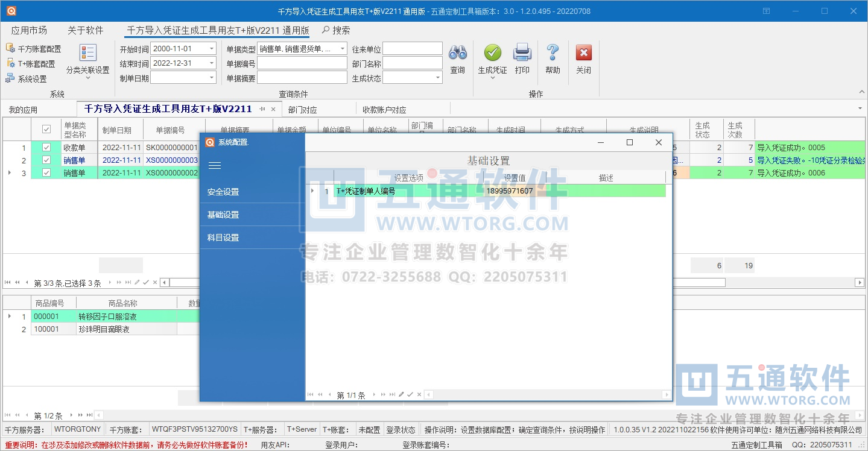Click the 查询 binoculars icon
Screen dimensions: 868x451
click(457, 54)
